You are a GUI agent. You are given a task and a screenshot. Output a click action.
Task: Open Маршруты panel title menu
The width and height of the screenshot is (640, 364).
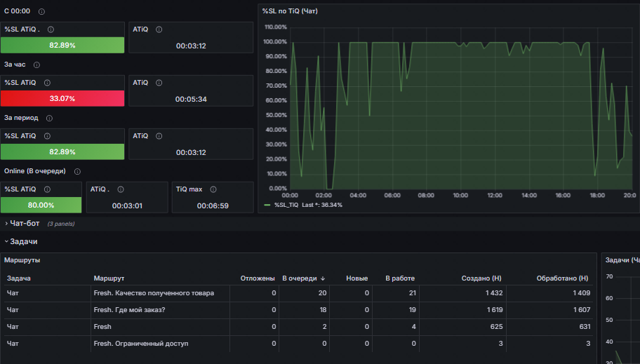(x=22, y=260)
